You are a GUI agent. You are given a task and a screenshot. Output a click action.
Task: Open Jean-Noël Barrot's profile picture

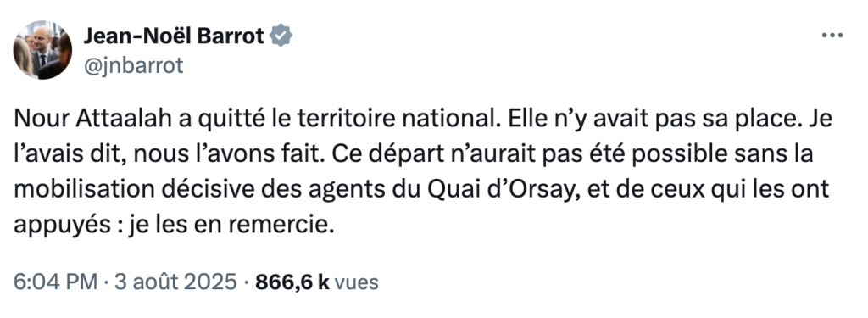pos(42,50)
